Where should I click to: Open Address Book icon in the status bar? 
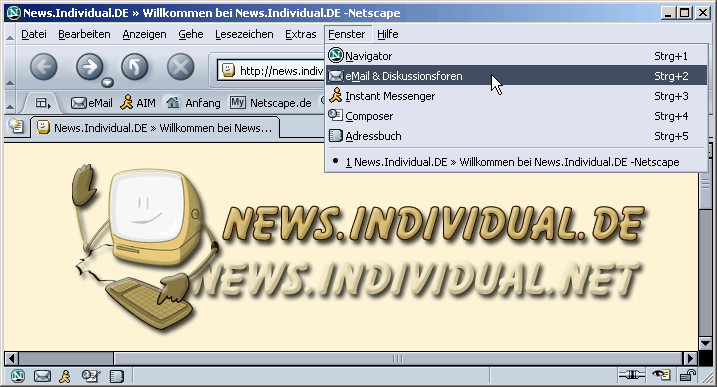[x=117, y=376]
